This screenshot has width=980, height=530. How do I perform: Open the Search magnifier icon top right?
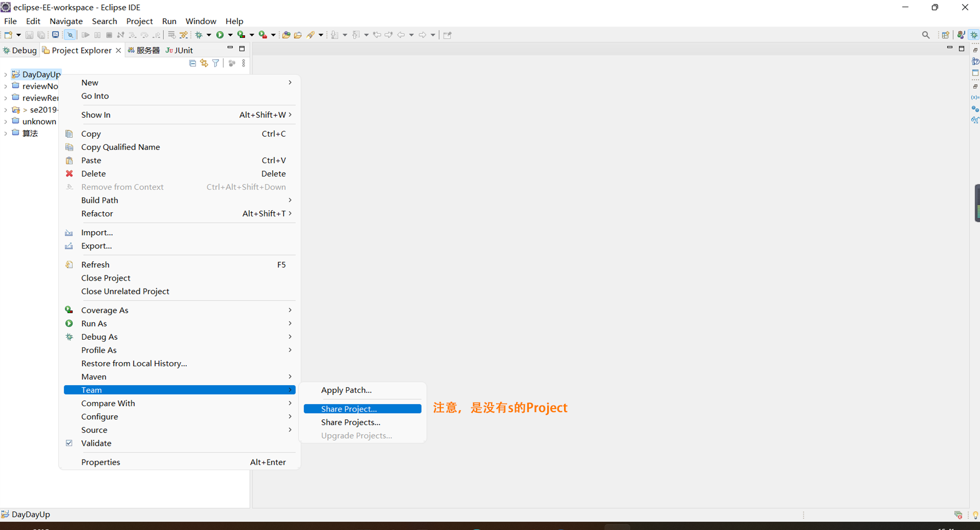(925, 35)
